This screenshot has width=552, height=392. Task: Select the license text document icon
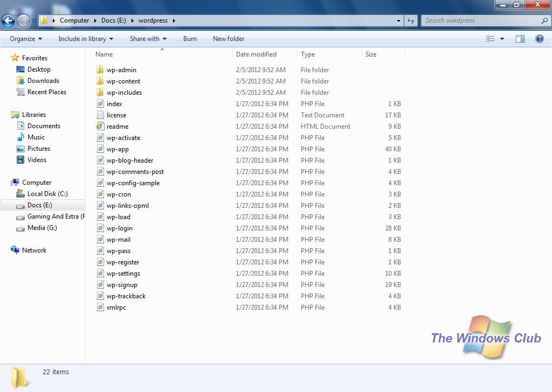coord(100,115)
